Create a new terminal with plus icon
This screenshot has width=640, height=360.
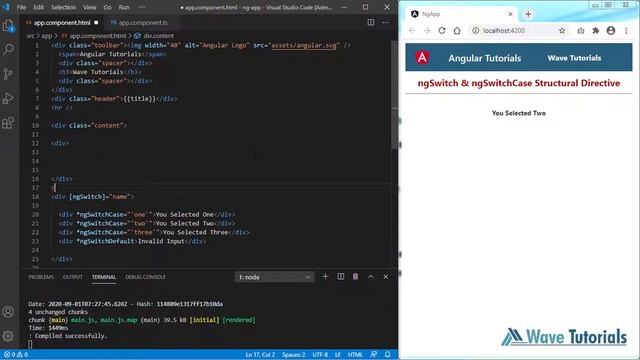[325, 277]
